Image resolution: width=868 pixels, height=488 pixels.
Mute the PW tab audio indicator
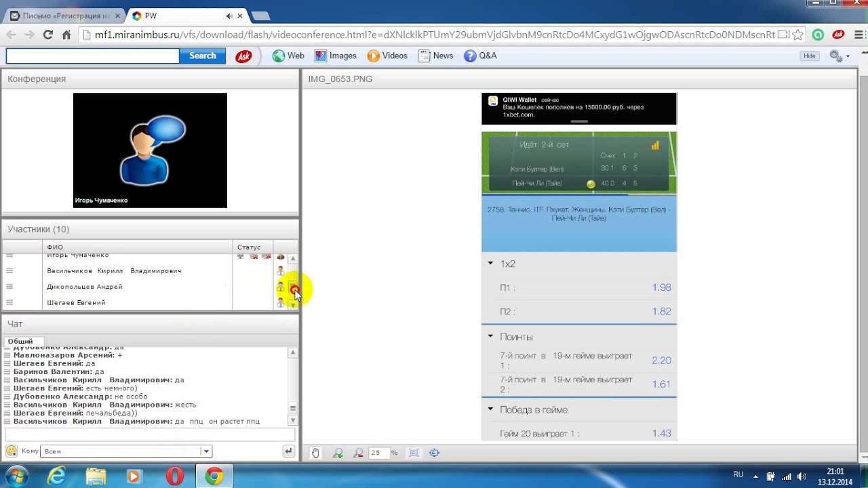[x=229, y=16]
